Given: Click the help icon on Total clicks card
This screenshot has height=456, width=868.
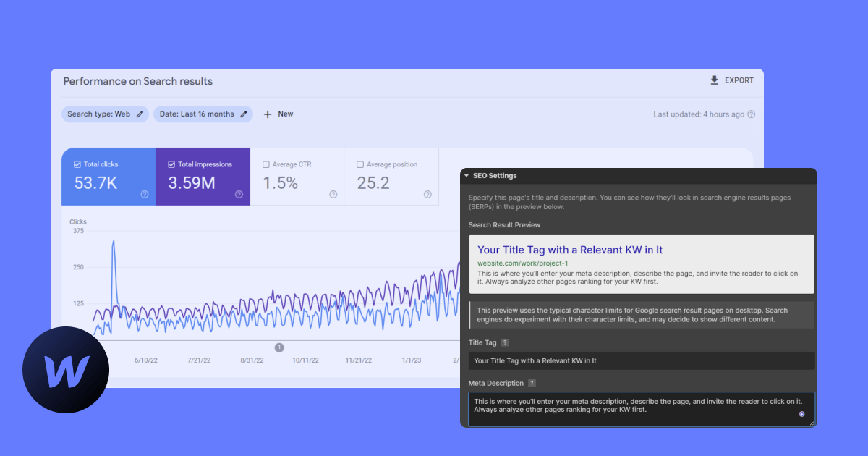Looking at the screenshot, I should [144, 194].
